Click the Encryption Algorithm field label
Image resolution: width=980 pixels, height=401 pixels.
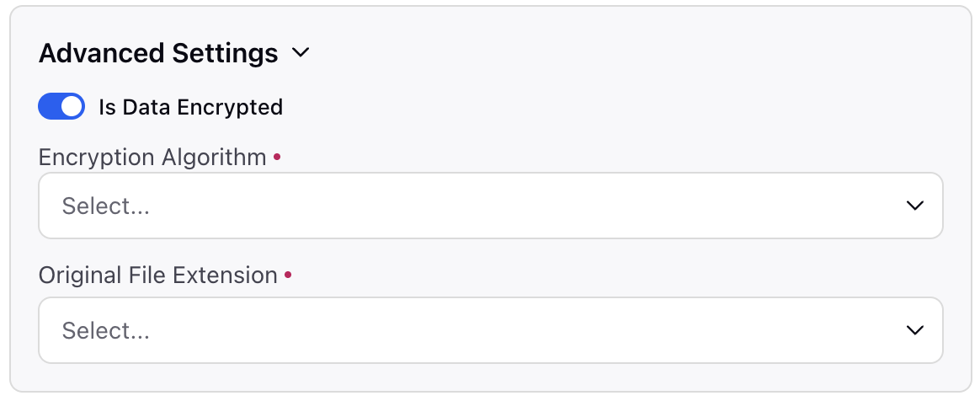pos(152,157)
